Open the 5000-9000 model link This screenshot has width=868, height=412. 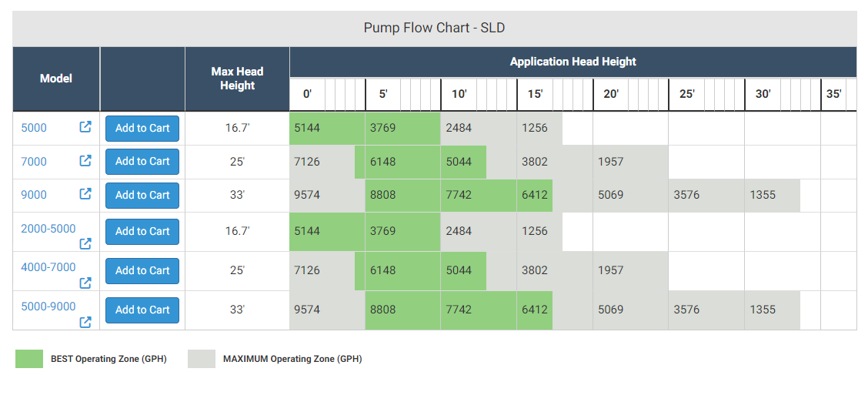(x=48, y=306)
